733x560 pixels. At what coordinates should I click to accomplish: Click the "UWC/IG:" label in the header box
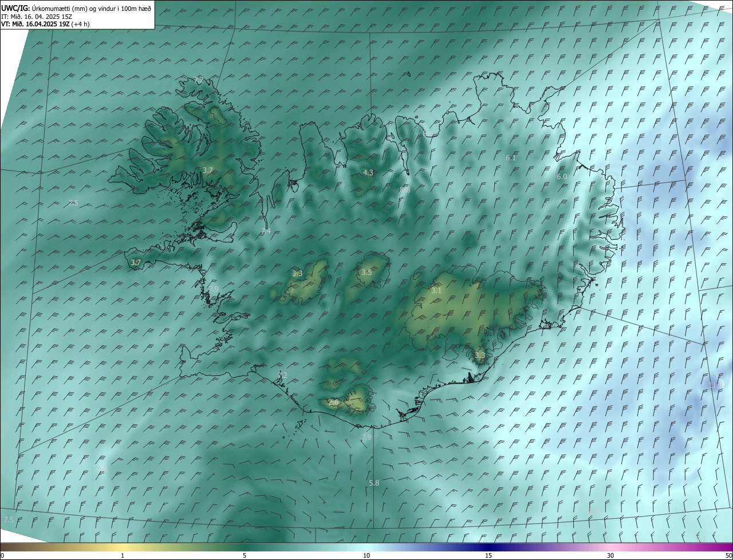pos(16,9)
